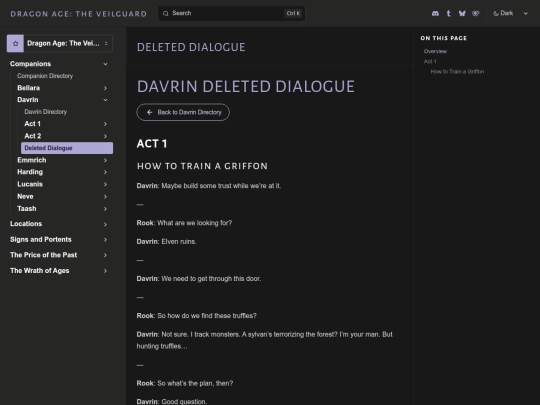Open the Ko-fi icon in header
The image size is (540, 405).
476,13
